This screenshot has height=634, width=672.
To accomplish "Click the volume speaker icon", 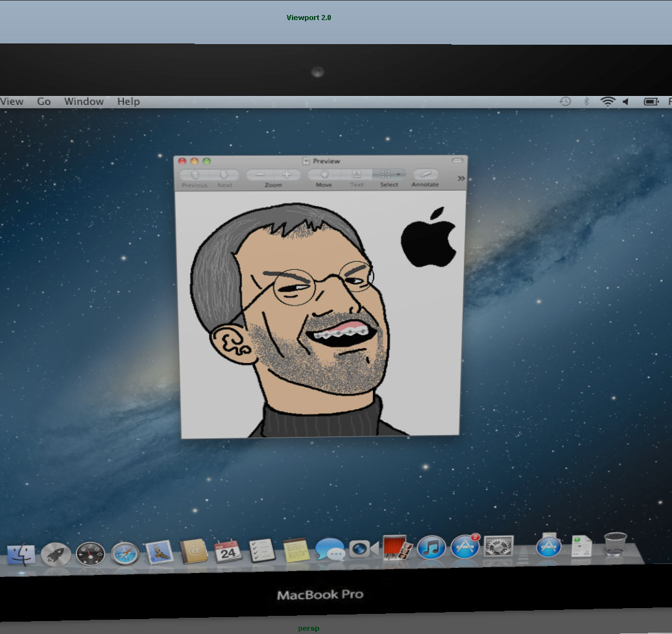I will click(x=626, y=101).
